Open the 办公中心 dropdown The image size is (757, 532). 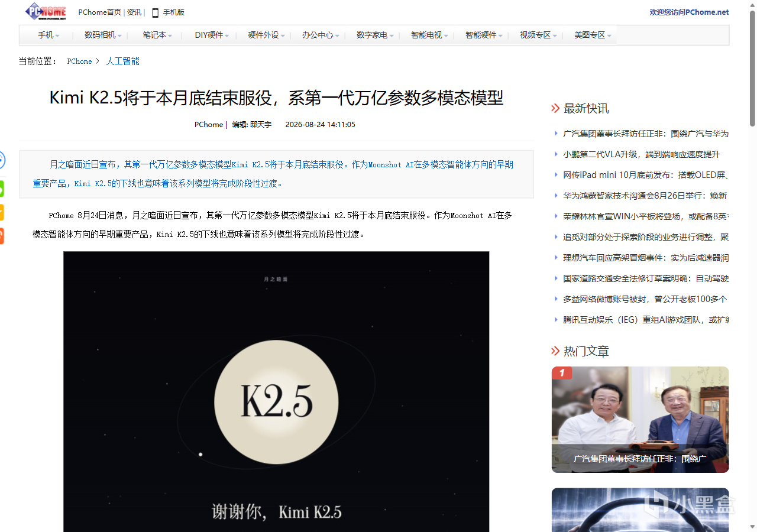pos(321,35)
